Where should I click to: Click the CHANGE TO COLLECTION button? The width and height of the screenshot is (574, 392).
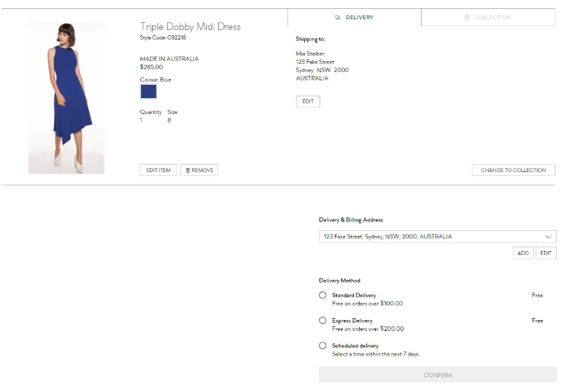[513, 170]
